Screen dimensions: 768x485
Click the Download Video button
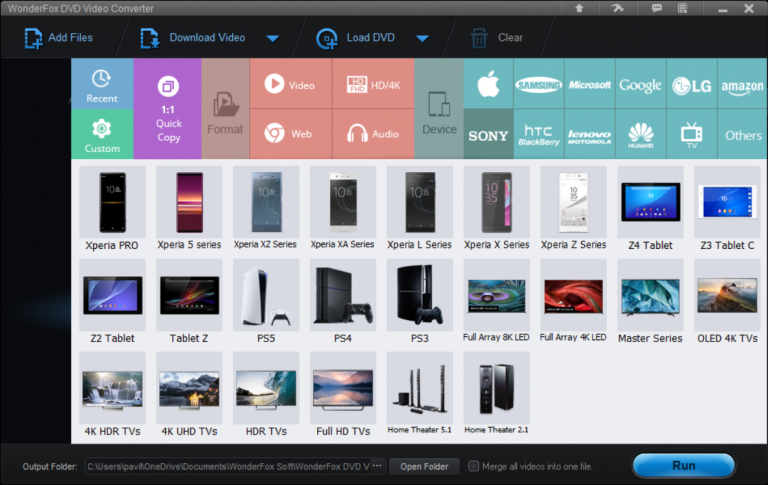point(192,38)
